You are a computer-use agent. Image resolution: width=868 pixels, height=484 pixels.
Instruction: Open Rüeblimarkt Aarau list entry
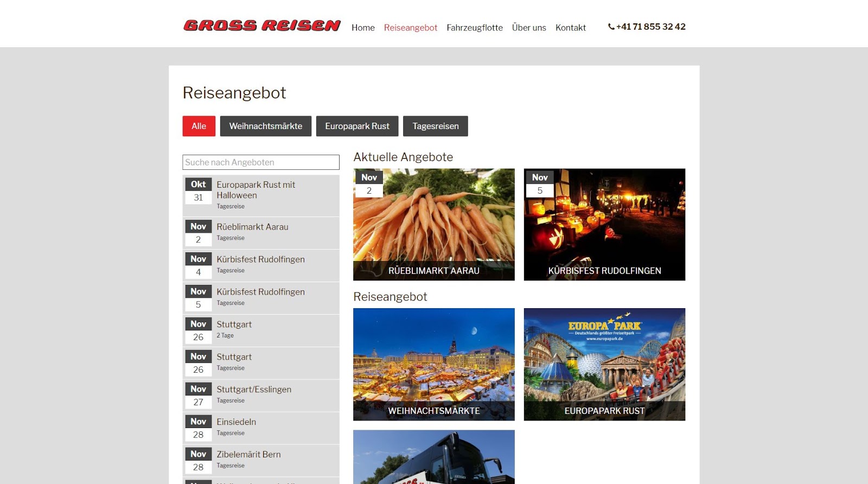[261, 233]
